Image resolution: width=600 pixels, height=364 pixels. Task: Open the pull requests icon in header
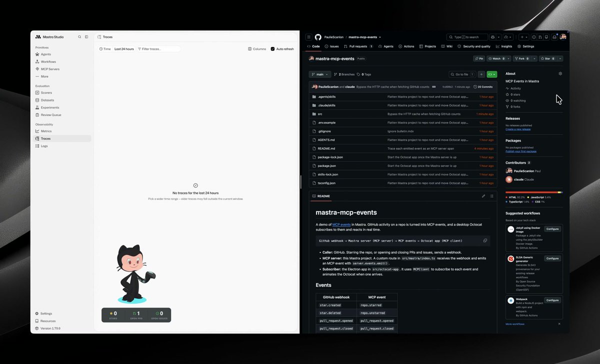(x=540, y=37)
